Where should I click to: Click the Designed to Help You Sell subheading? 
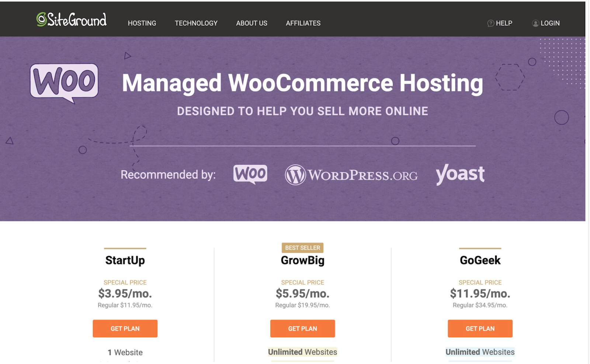pyautogui.click(x=302, y=111)
